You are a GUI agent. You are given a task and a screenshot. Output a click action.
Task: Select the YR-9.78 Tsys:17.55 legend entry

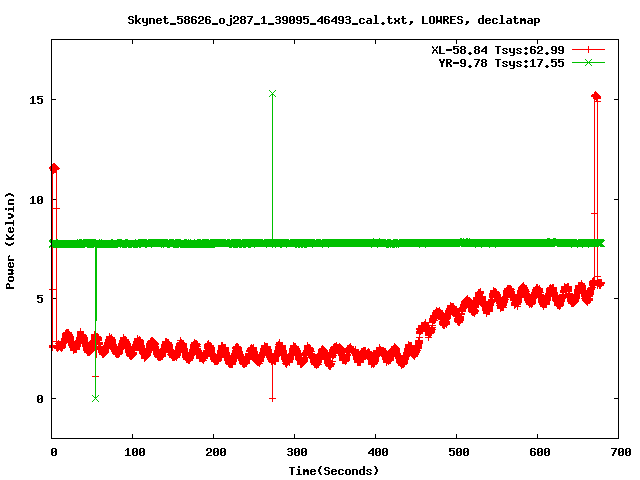501,63
